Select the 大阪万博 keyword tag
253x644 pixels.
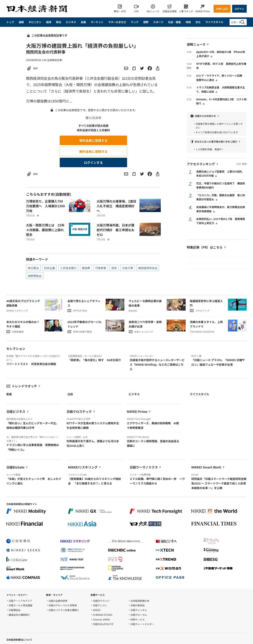127,268
